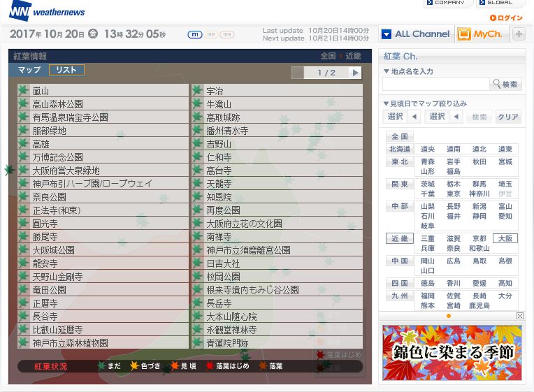534x392 pixels.
Task: Collapse 見頃日でマップ絞り込み section triangle
Action: [x=387, y=103]
